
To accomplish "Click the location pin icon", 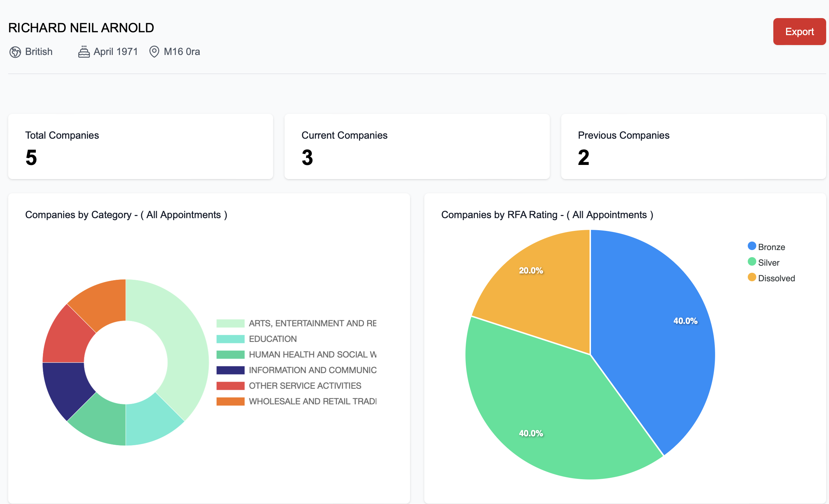I will [154, 51].
